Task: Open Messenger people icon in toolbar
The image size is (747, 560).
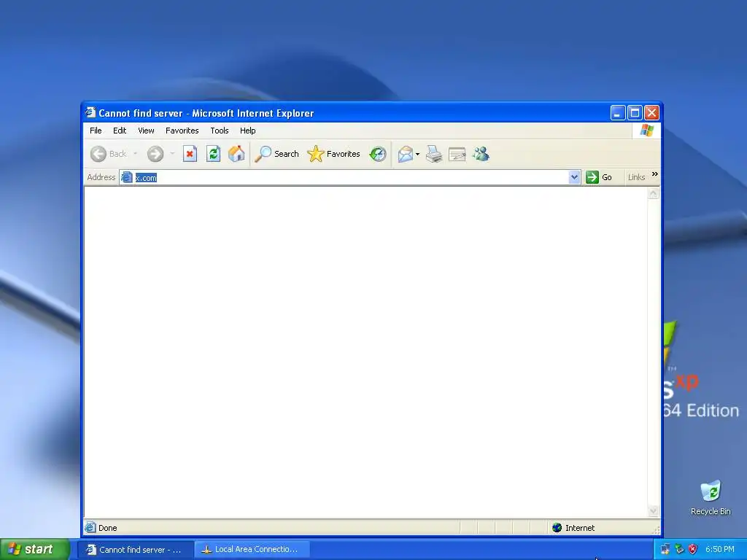Action: click(x=481, y=154)
